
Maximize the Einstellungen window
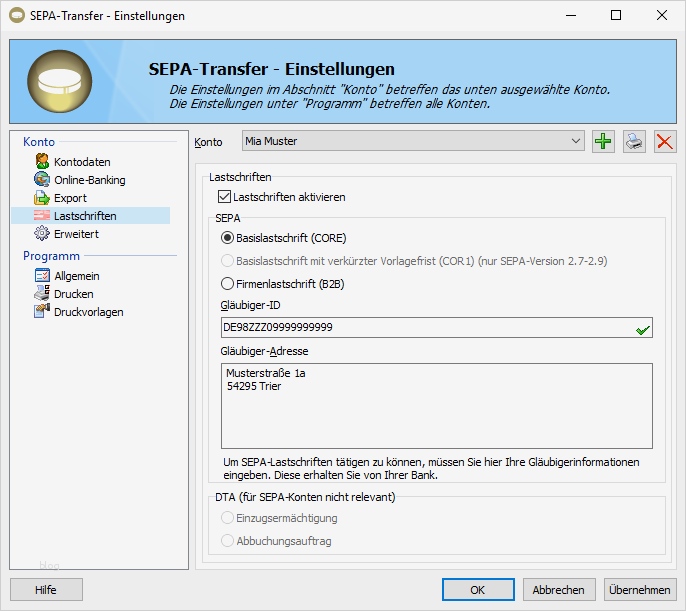(616, 15)
